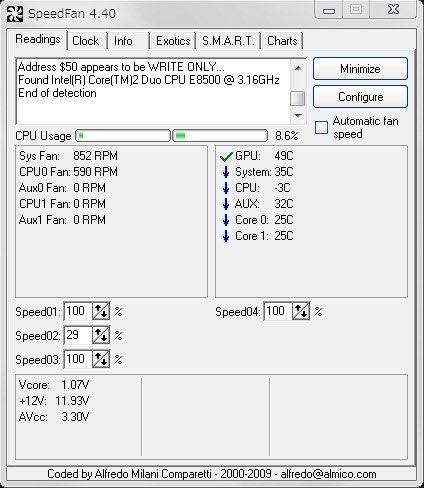This screenshot has width=424, height=488.
Task: Adjust Speed02 using its up/down spinner
Action: coord(101,335)
